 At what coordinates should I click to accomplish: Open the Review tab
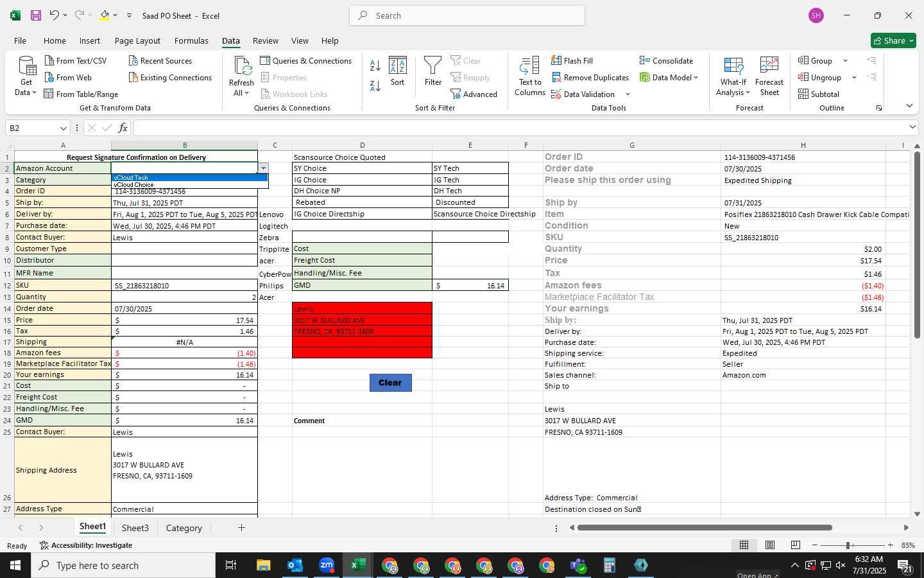click(266, 40)
